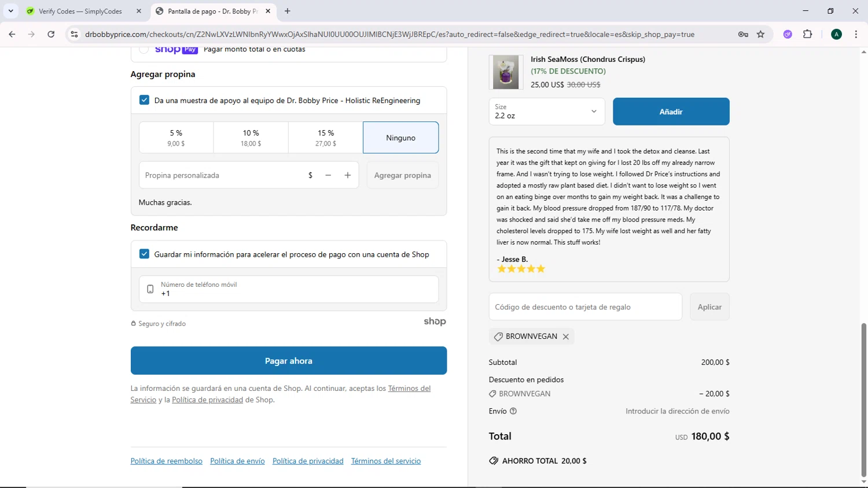Screen dimensions: 868x488
Task: Remove the BROWNVEGAN discount code
Action: pyautogui.click(x=566, y=337)
